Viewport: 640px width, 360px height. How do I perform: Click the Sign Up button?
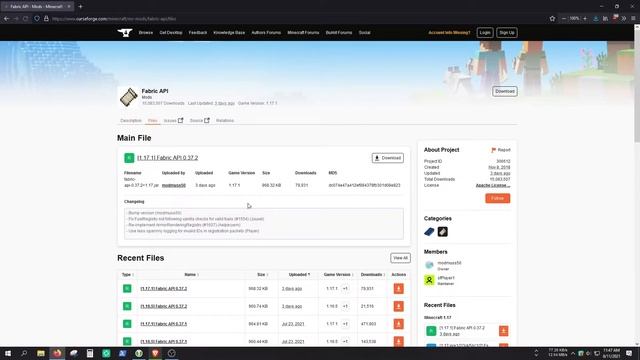click(507, 33)
